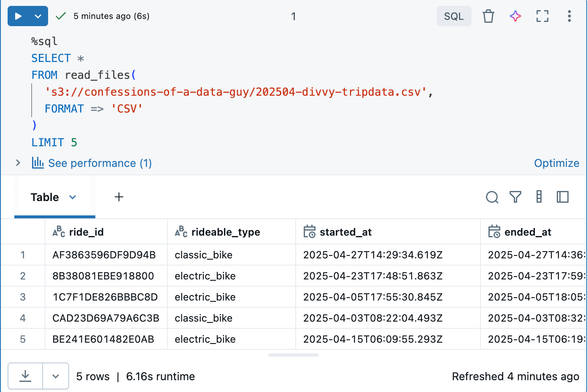Open the cell's three-dot kebab menu
This screenshot has width=588, height=392.
[569, 16]
